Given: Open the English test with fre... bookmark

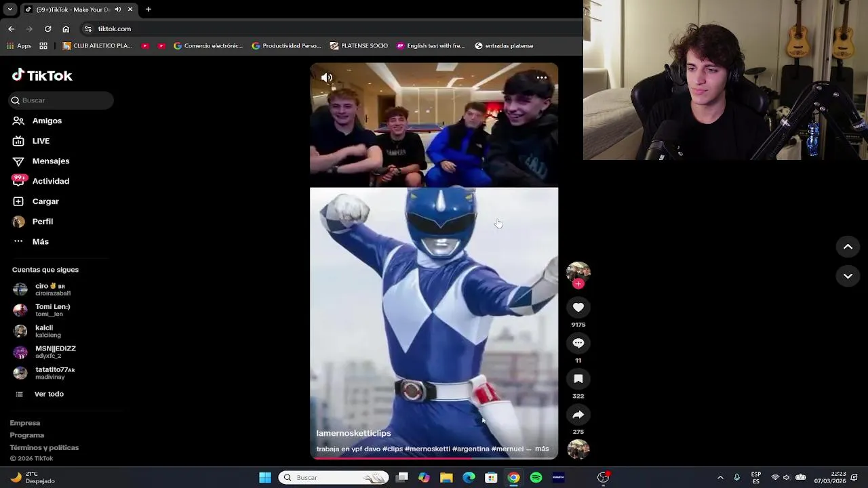Looking at the screenshot, I should [x=431, y=46].
